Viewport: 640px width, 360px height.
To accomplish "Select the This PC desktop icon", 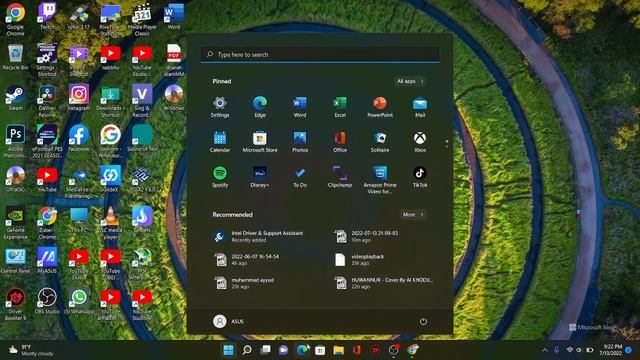I will 79,220.
